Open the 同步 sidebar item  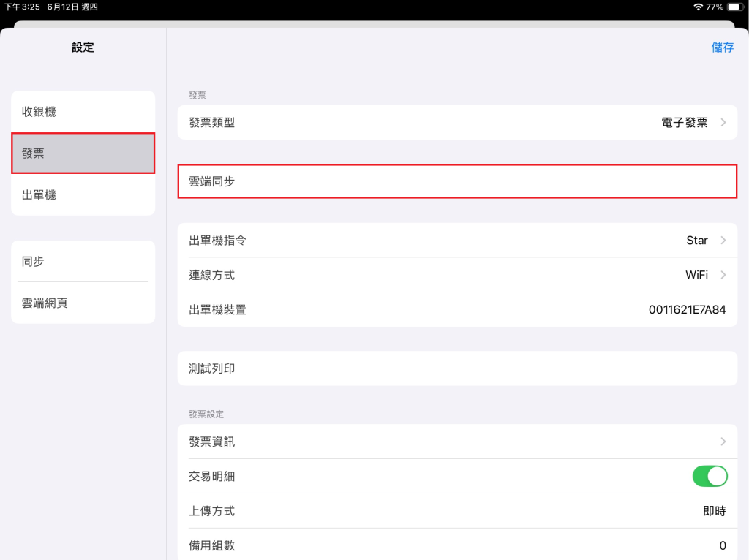tap(83, 261)
